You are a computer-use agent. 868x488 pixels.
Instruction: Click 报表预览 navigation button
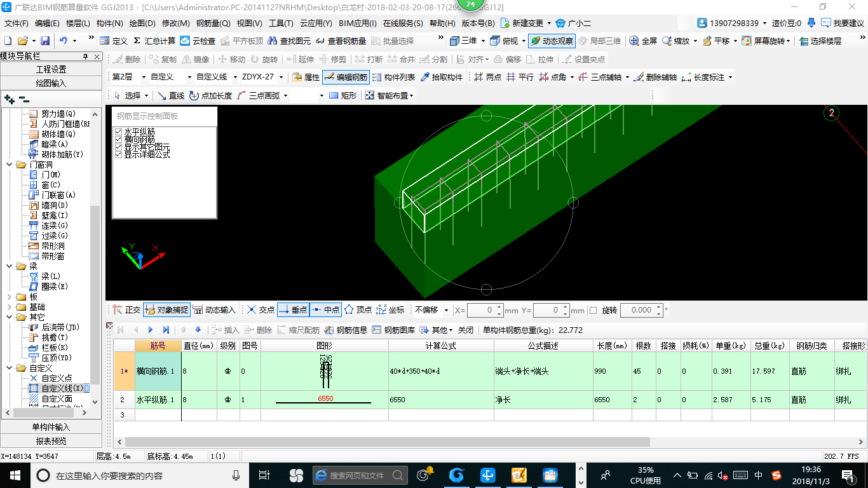pyautogui.click(x=51, y=441)
